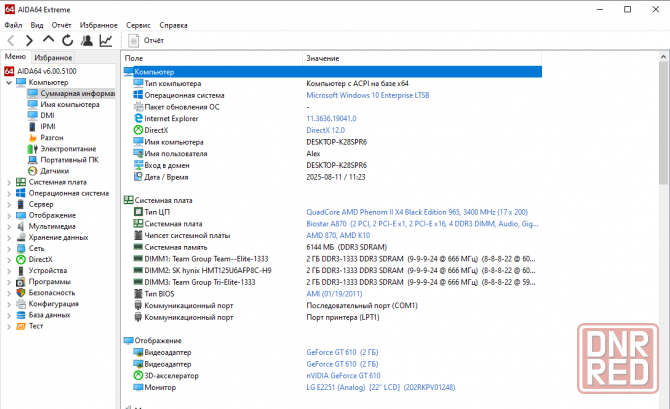This screenshot has width=670, height=409.
Task: Open the AMD 870, AMD K10 chipset link
Action: pos(338,235)
